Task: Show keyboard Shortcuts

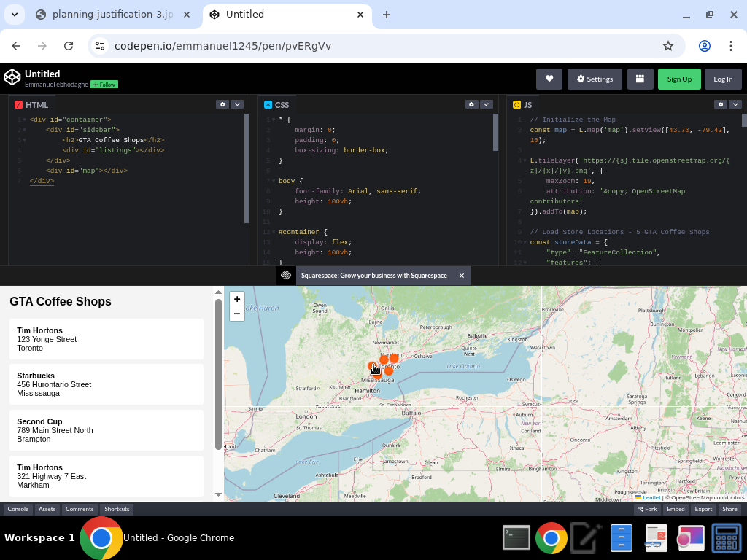Action: [x=117, y=509]
